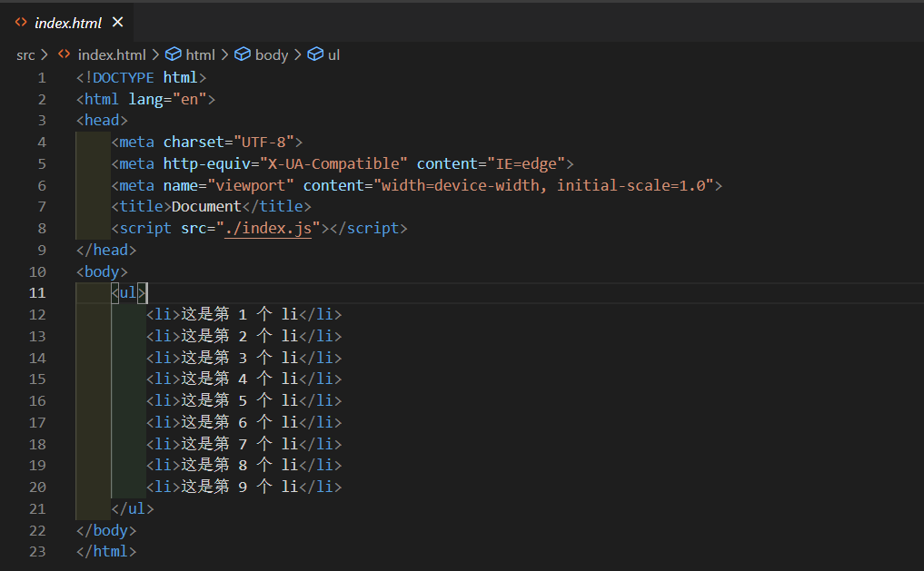The image size is (924, 571).
Task: Click line number 23 in the gutter
Action: click(37, 552)
